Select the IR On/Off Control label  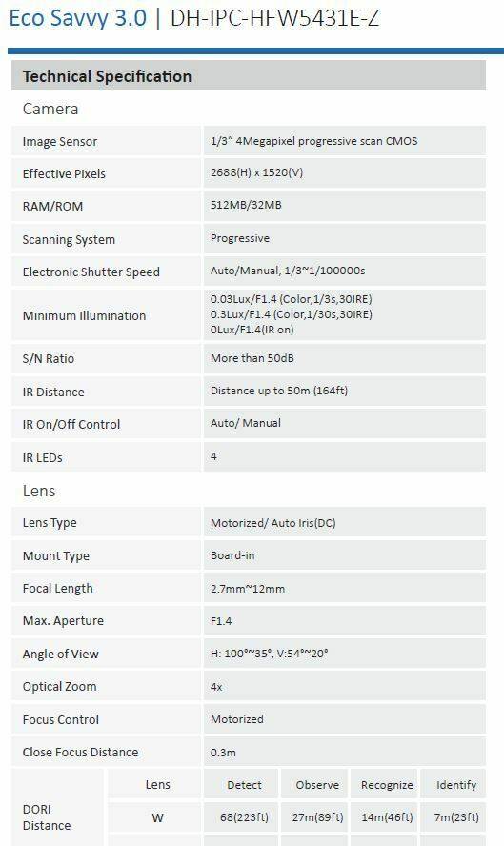pos(71,425)
